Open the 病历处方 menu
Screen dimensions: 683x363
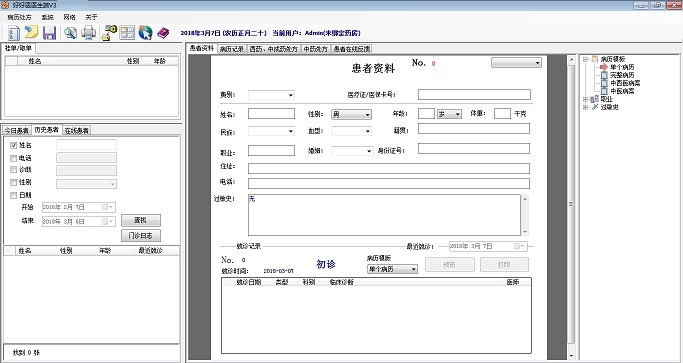pos(19,17)
